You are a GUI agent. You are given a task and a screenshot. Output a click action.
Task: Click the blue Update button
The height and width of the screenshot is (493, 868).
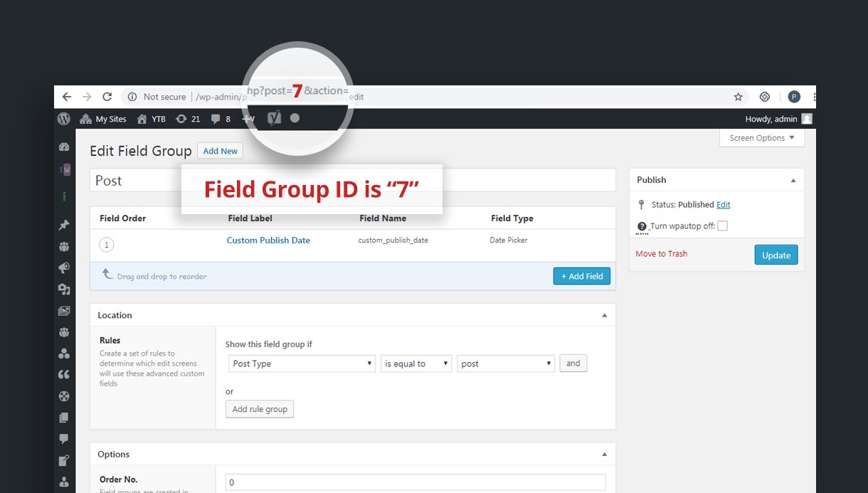[x=776, y=255]
